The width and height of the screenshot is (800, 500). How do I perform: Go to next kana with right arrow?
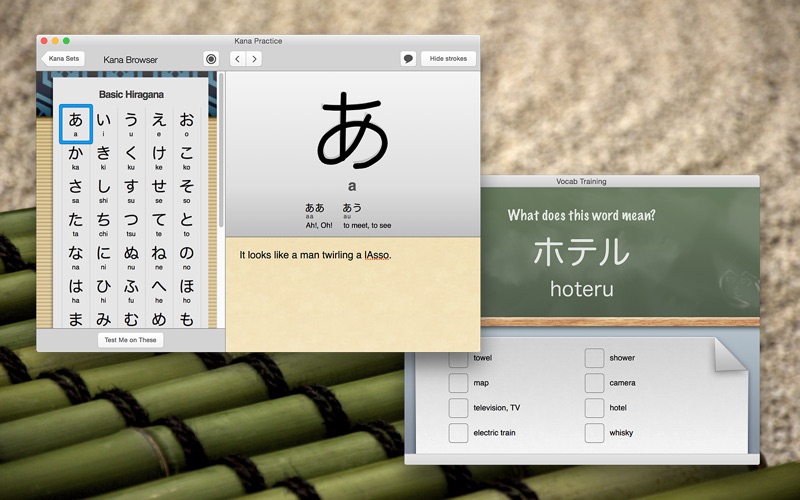pyautogui.click(x=254, y=59)
